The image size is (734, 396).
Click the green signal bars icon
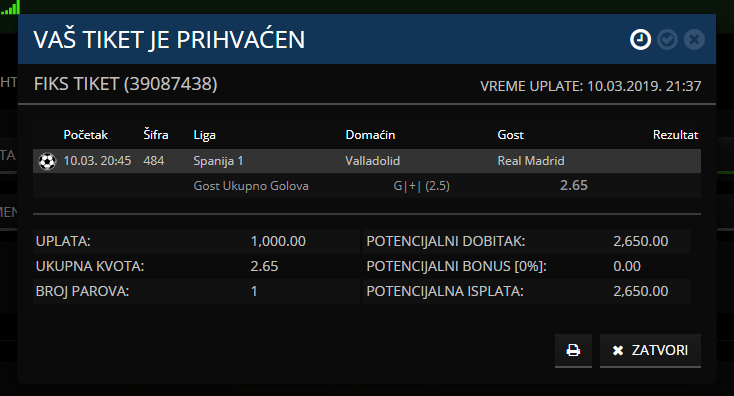coord(11,7)
